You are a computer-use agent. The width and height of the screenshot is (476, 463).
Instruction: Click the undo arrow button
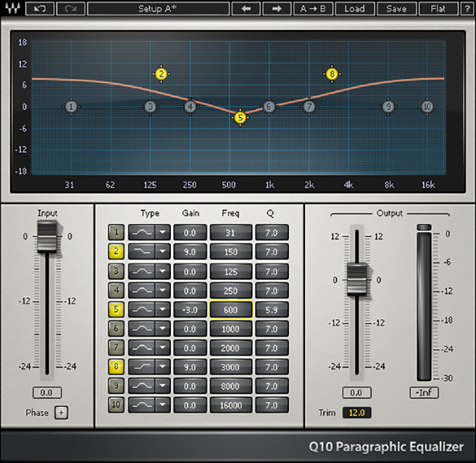pos(40,8)
